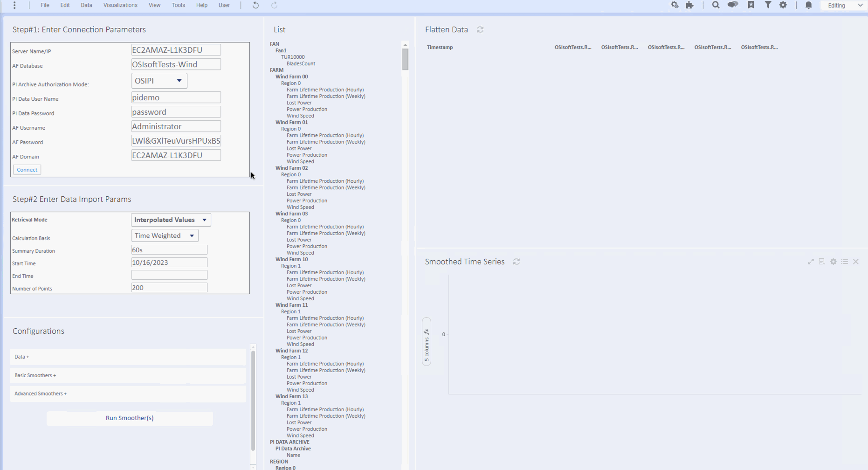
Task: Click the Number of Points field
Action: click(x=169, y=288)
